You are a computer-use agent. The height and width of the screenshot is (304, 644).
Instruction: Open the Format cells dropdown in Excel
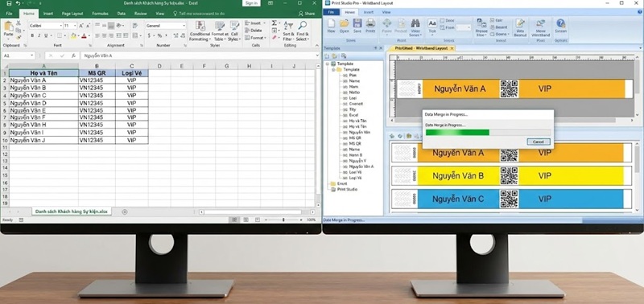[266, 38]
